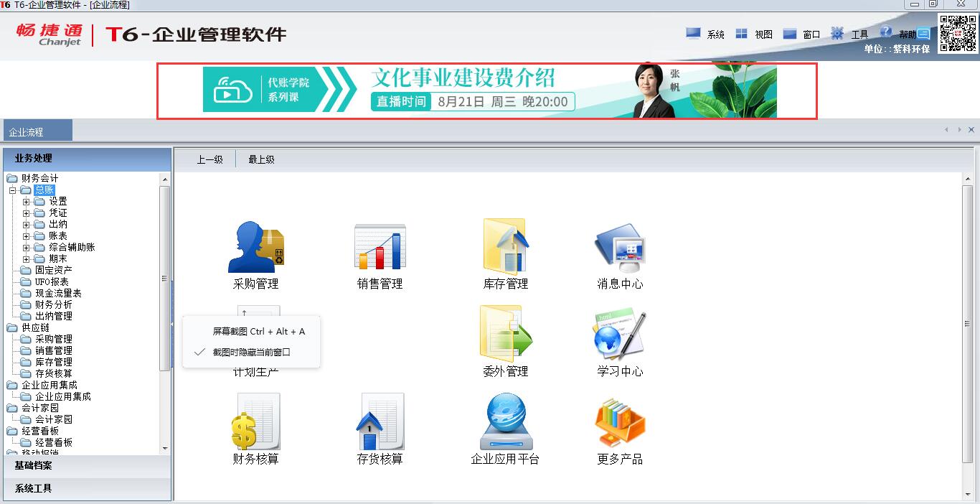The width and height of the screenshot is (980, 504).
Task: Click tab scroll right arrow near top right
Action: pyautogui.click(x=959, y=130)
